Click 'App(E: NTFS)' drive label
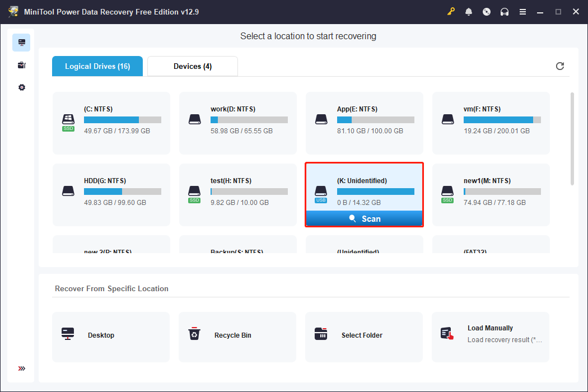 (357, 109)
